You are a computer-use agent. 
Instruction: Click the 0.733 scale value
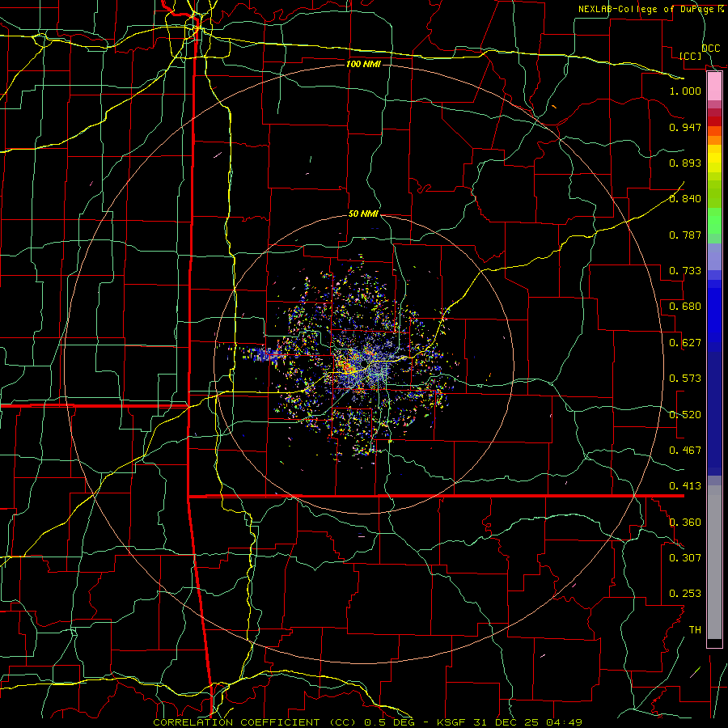tap(685, 271)
